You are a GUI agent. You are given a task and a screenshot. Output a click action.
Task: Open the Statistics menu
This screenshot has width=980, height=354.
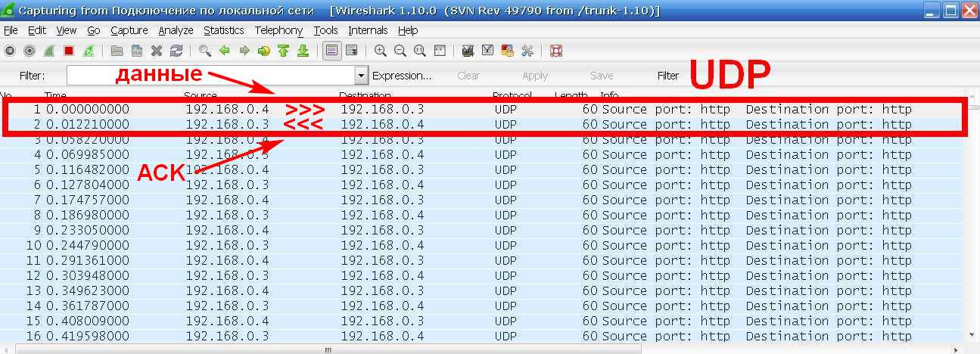click(x=223, y=30)
